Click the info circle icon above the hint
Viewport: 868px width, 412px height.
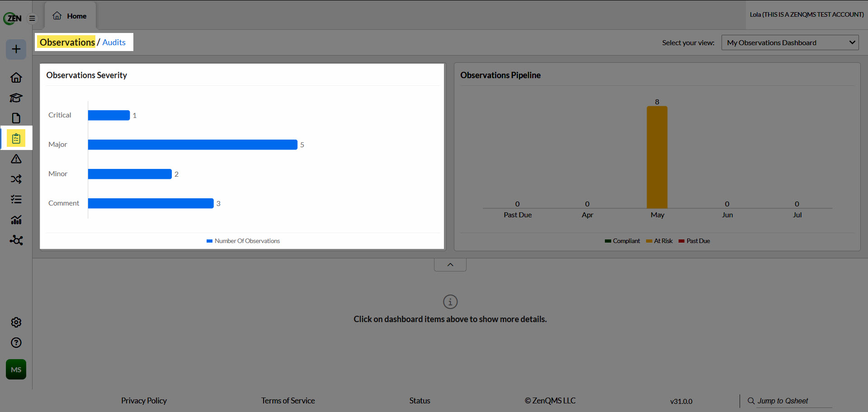point(450,302)
